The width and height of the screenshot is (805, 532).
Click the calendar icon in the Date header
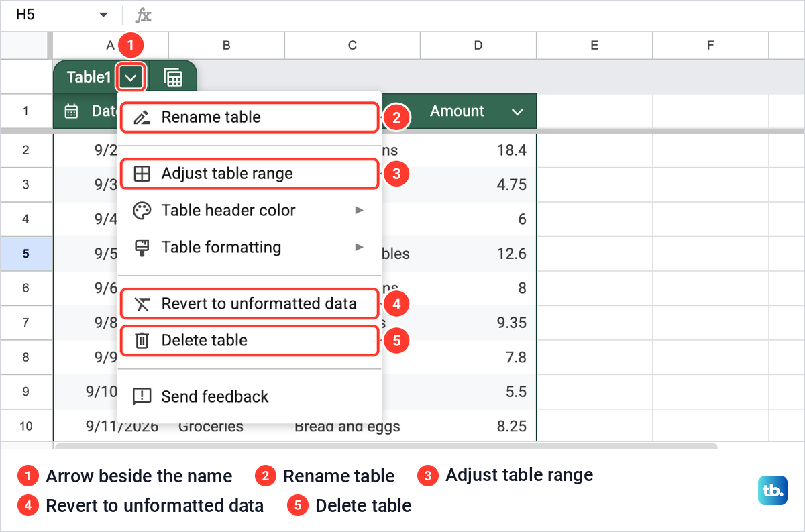[71, 111]
